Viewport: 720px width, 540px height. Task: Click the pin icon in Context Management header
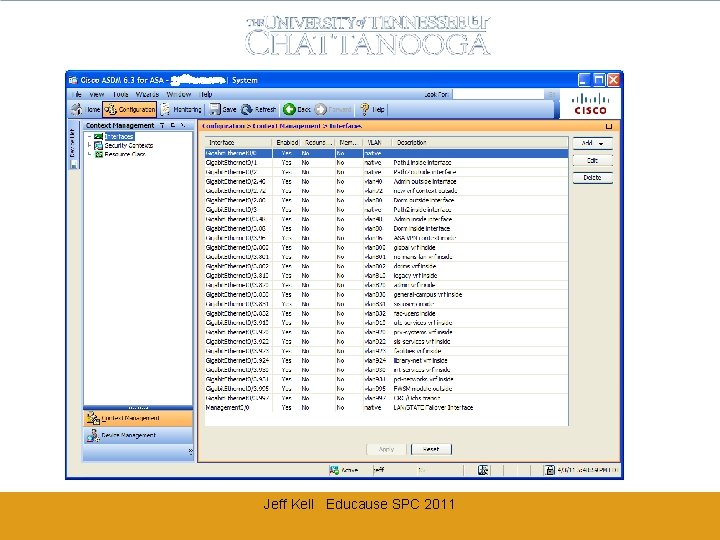162,125
